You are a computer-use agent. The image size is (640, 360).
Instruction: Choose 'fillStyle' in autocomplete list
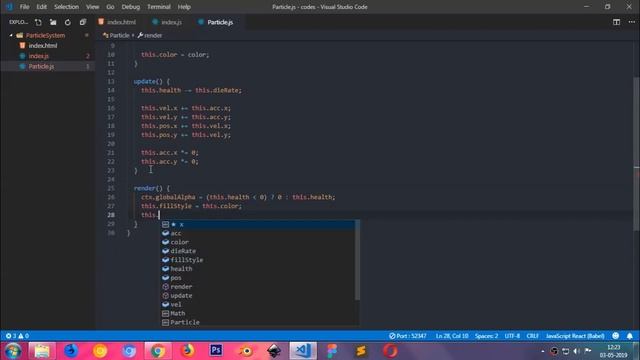pos(258,260)
